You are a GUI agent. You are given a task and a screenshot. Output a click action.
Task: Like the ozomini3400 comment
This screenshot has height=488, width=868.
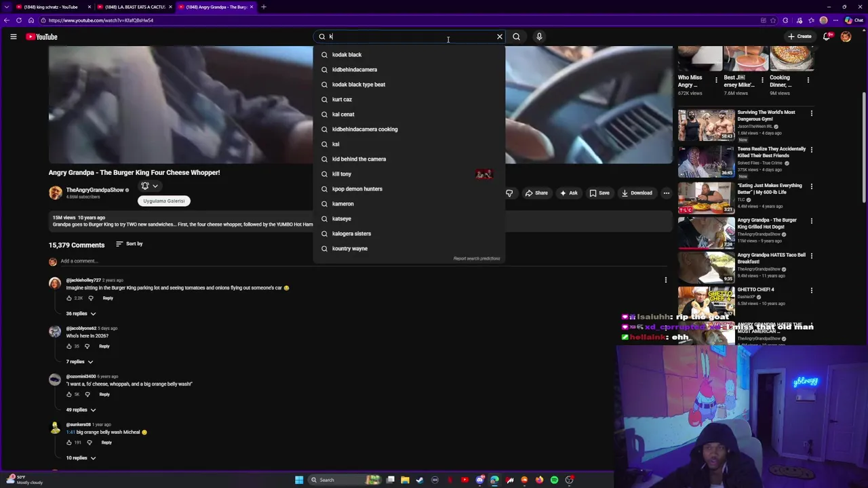(69, 394)
